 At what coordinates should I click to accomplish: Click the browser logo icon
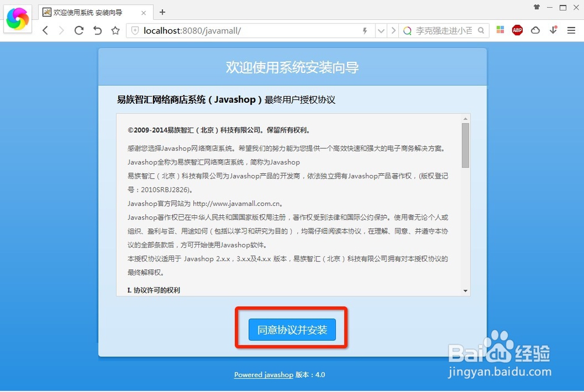(18, 19)
